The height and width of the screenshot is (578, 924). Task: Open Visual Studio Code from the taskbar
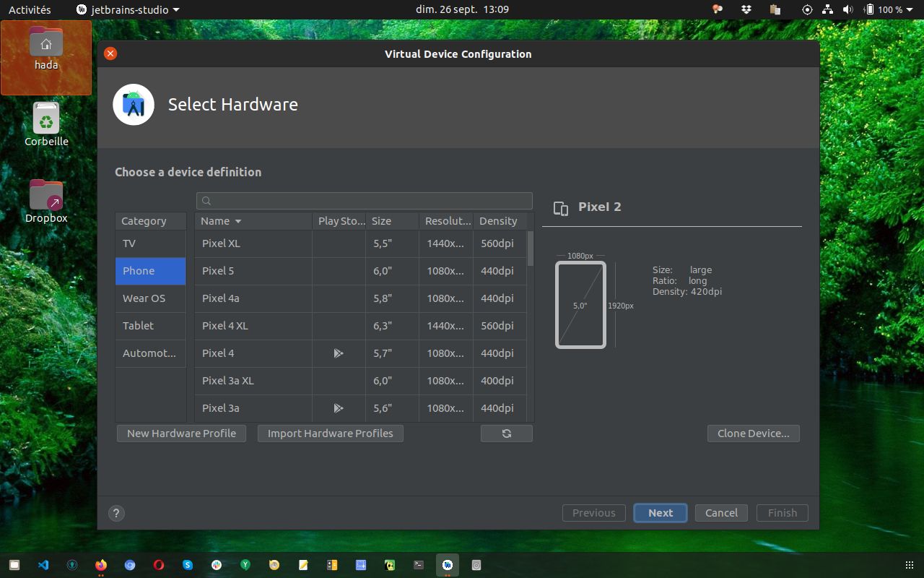click(x=43, y=565)
